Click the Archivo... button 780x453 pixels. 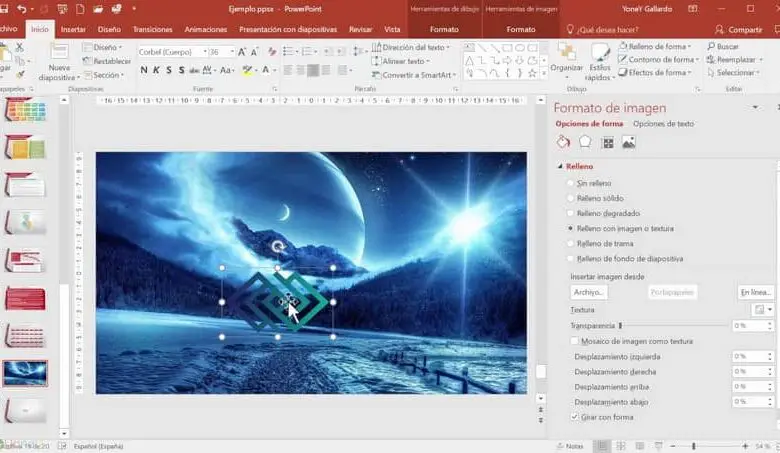point(589,292)
